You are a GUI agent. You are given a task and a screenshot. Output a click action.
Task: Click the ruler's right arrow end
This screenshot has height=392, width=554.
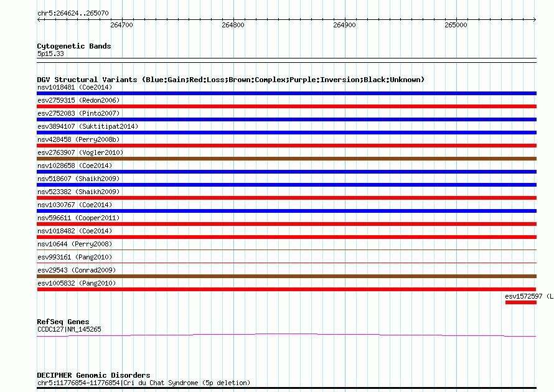tap(535, 20)
